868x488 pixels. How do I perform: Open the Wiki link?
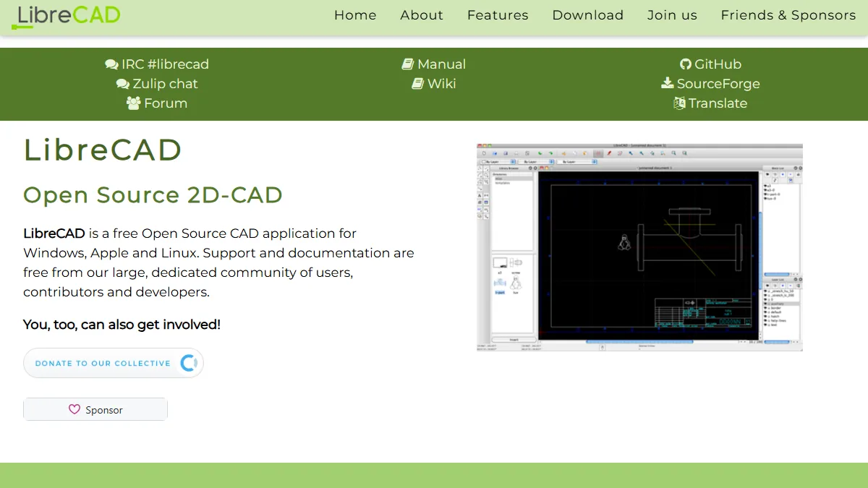[434, 84]
